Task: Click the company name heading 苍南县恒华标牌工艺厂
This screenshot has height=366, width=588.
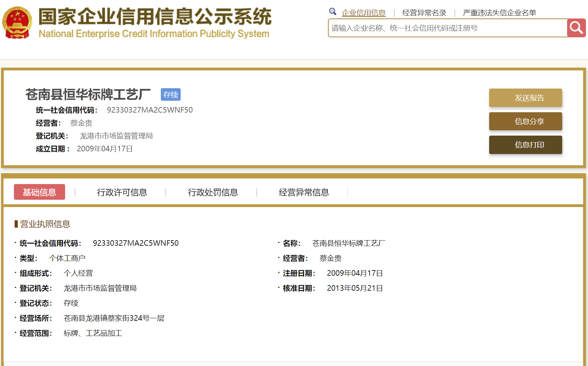Action: pyautogui.click(x=88, y=94)
